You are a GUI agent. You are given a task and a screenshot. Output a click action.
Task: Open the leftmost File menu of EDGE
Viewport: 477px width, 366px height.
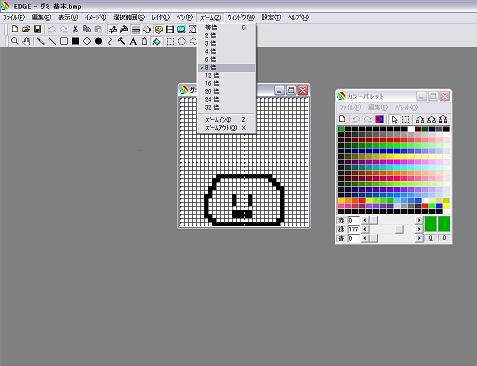point(14,17)
